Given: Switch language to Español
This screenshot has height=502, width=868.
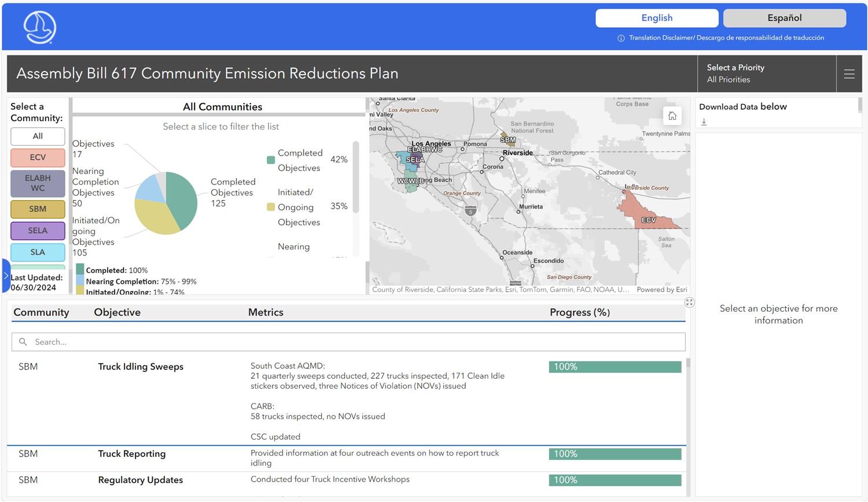Looking at the screenshot, I should [x=784, y=18].
